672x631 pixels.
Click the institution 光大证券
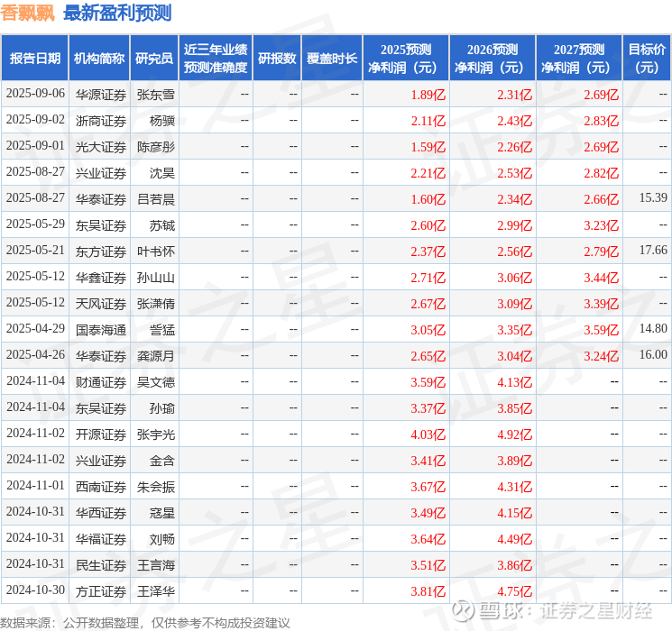101,147
